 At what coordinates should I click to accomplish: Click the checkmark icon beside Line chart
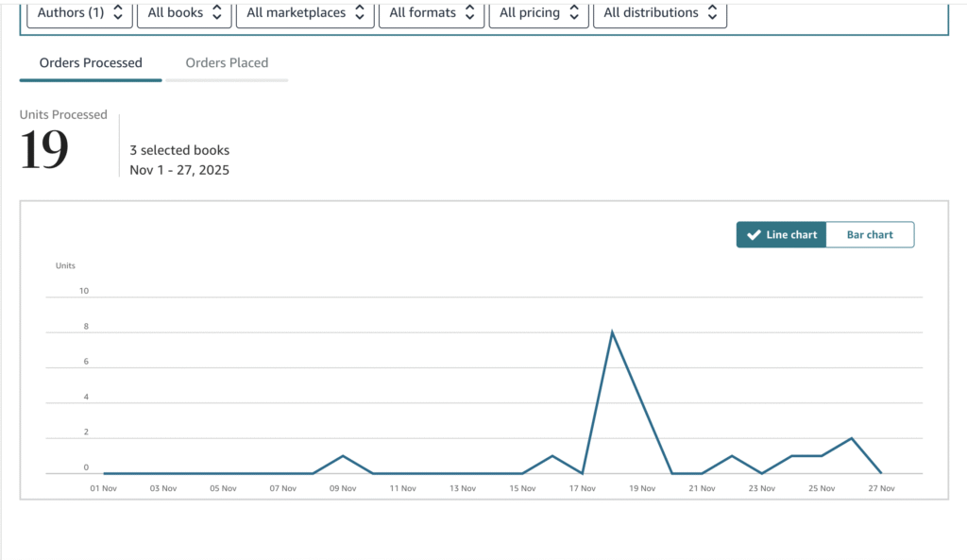(753, 235)
